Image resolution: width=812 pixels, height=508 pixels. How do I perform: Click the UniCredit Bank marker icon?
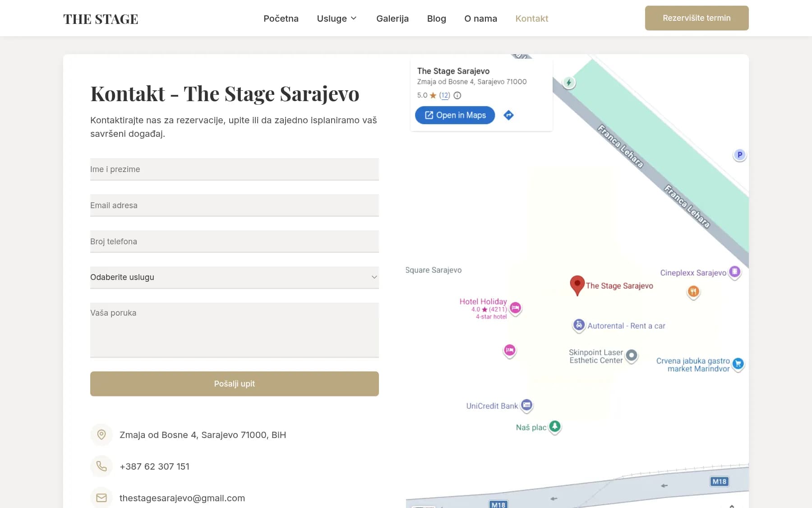[526, 405]
